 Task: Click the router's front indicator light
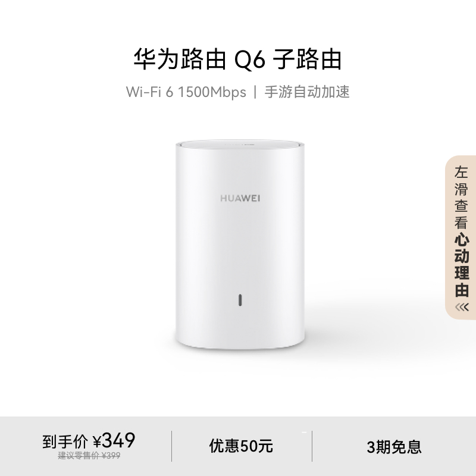[x=240, y=300]
